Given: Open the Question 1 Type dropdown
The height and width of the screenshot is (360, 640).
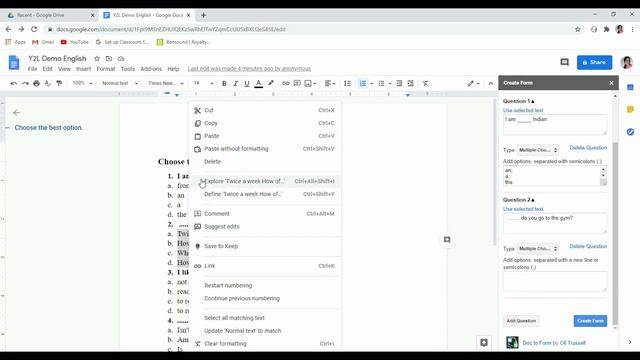Looking at the screenshot, I should point(538,150).
